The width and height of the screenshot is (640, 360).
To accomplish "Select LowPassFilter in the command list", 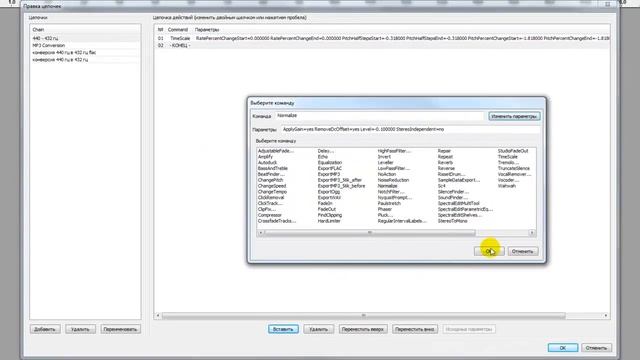I will pos(393,168).
